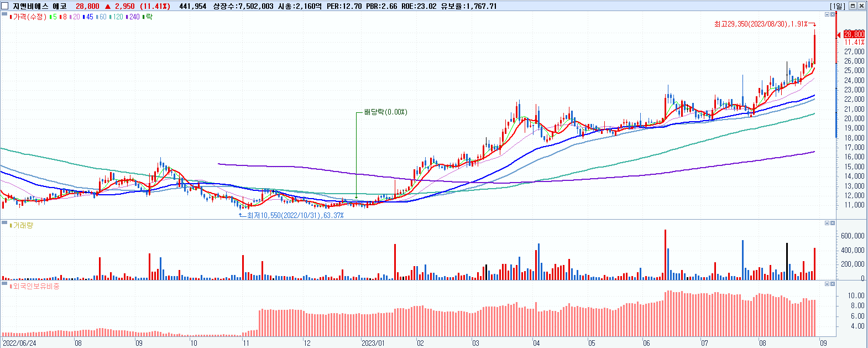Select the 락 ex-rights legend item

[x=148, y=17]
